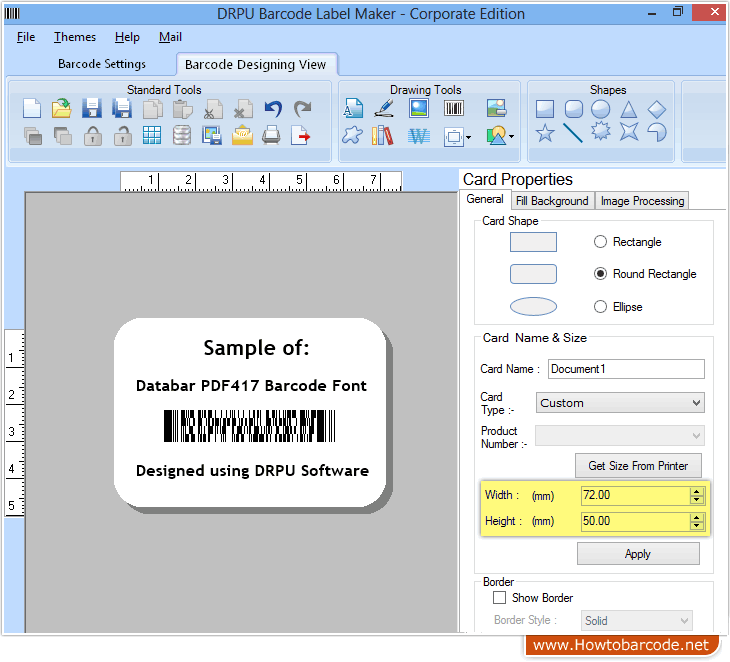Screen dimensions: 730x662
Task: Print the label with printer icon
Action: 271,135
